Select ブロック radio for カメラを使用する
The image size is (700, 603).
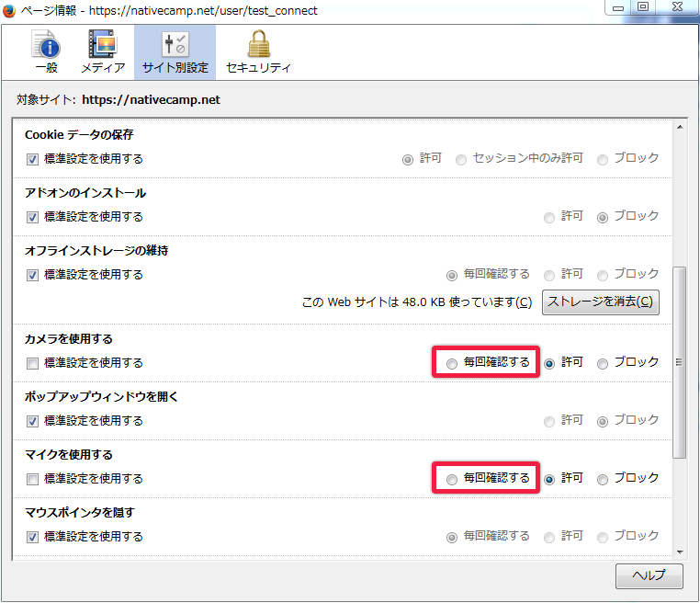coord(603,364)
